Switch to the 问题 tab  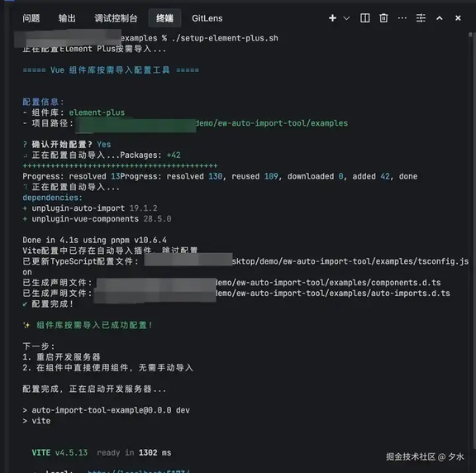coord(31,18)
